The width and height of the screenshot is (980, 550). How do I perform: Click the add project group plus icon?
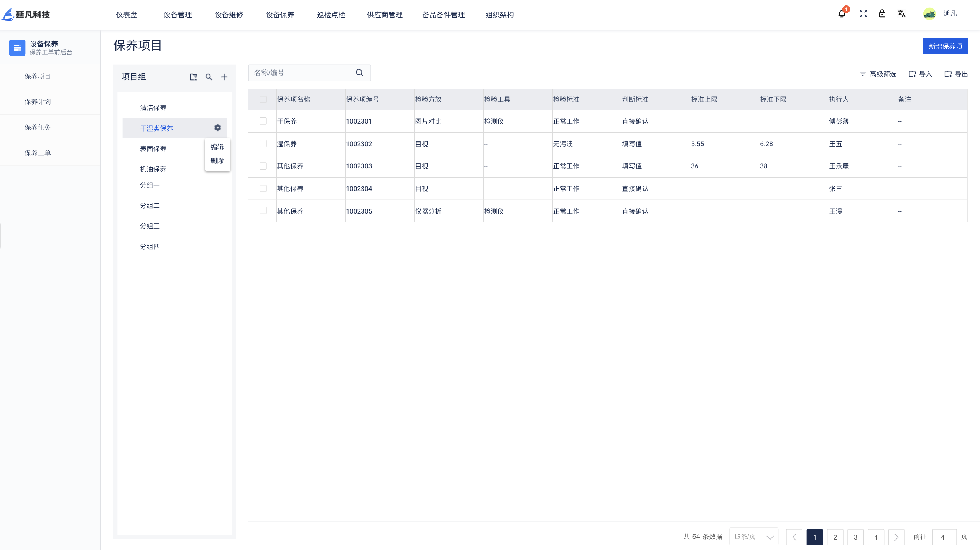224,77
